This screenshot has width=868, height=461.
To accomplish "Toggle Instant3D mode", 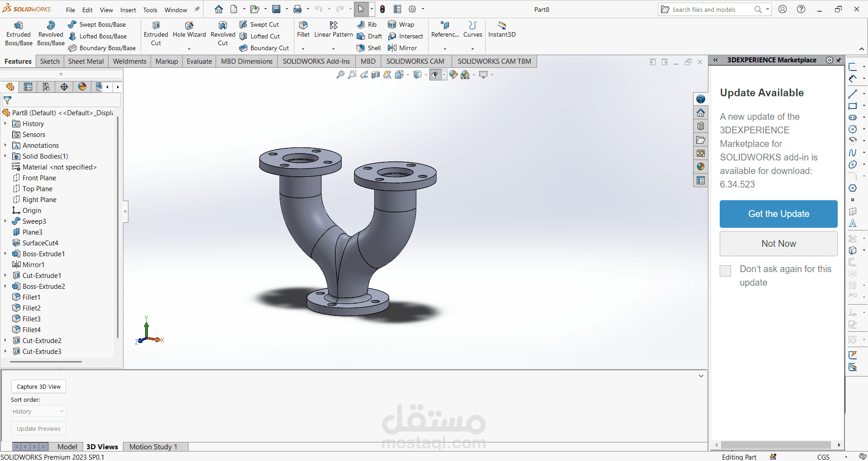I will (502, 29).
